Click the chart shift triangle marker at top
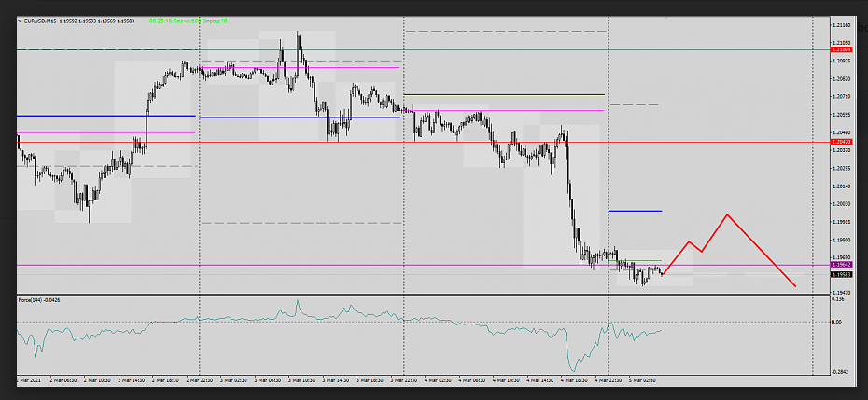Viewport: 868px width, 400px height. click(814, 20)
